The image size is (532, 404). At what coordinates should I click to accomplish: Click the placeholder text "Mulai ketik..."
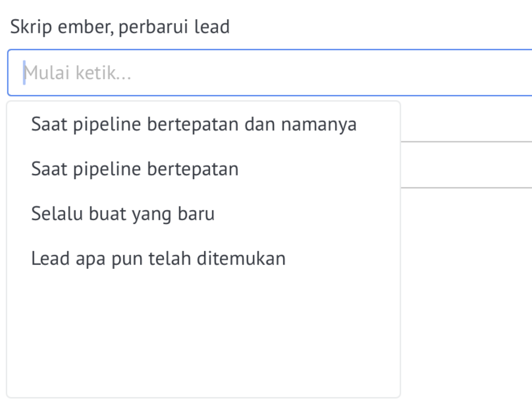[78, 73]
